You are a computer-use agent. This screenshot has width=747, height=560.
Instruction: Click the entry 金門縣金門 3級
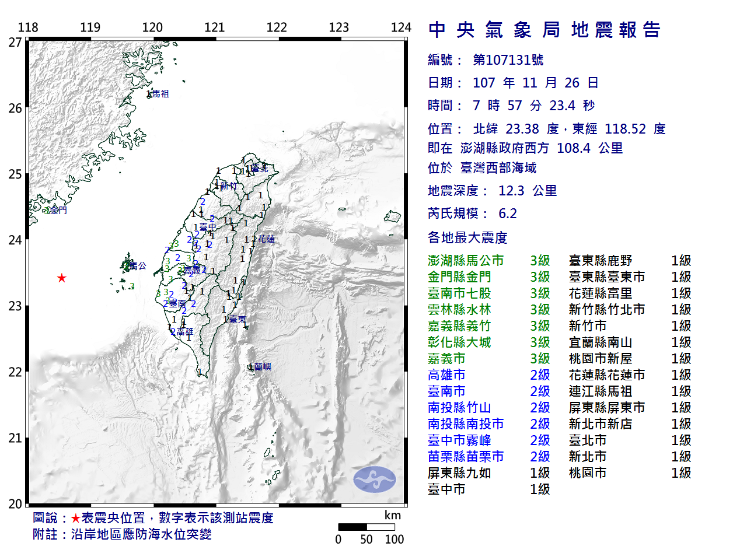(489, 277)
